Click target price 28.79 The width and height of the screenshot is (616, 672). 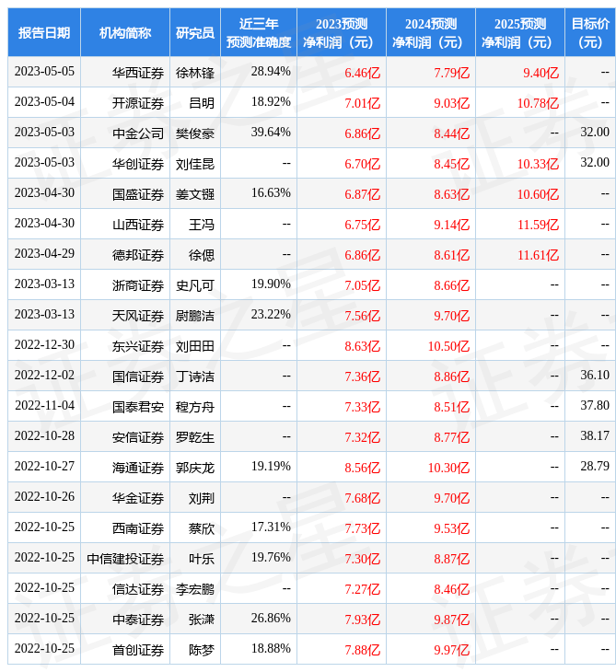point(595,467)
